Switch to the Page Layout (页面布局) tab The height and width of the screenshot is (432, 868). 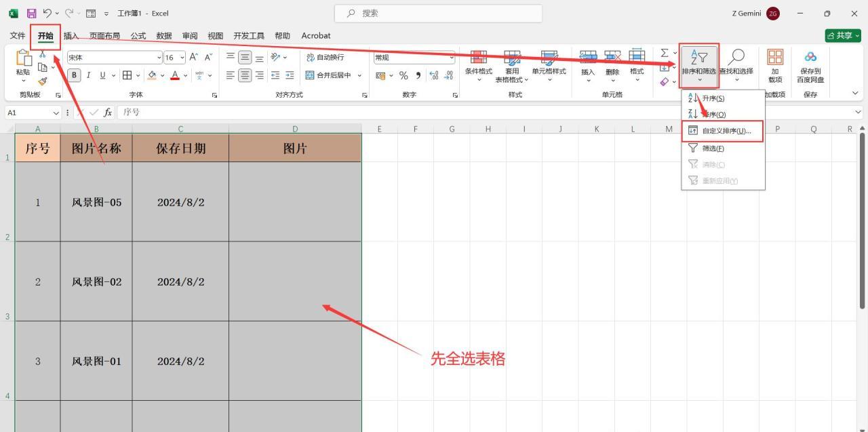[x=104, y=36]
